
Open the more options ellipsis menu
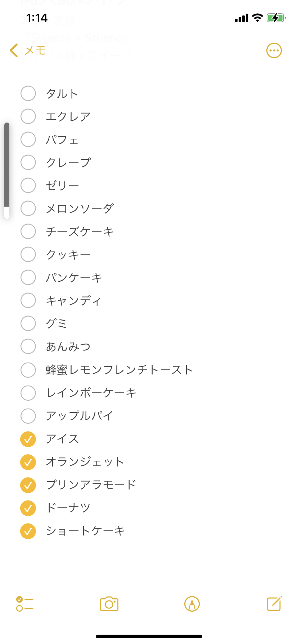[x=274, y=51]
